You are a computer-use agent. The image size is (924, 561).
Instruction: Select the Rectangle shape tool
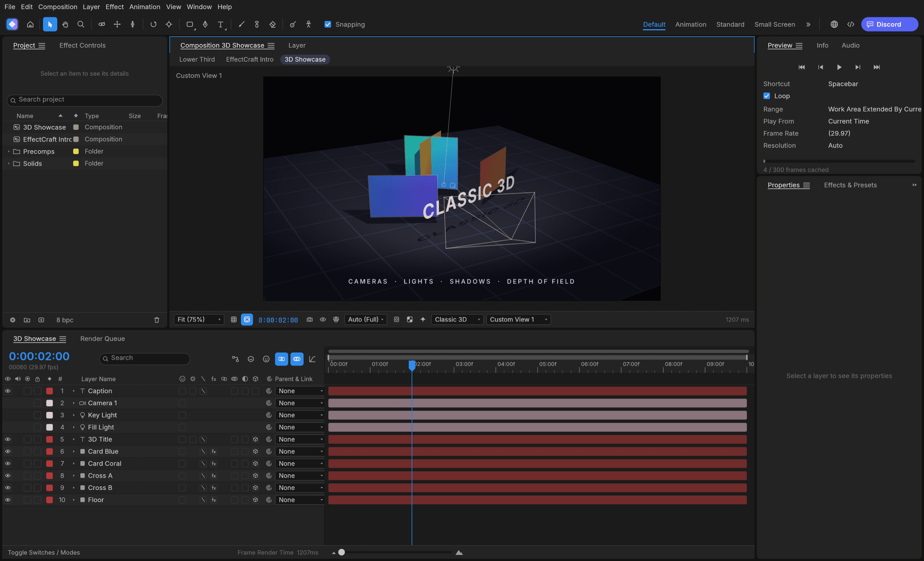tap(190, 24)
